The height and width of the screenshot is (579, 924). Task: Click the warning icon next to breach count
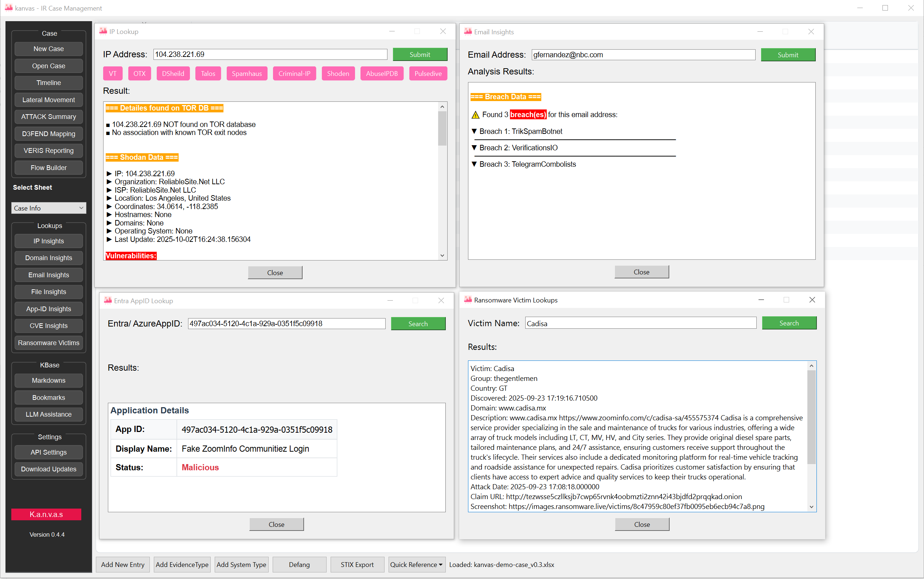tap(475, 115)
